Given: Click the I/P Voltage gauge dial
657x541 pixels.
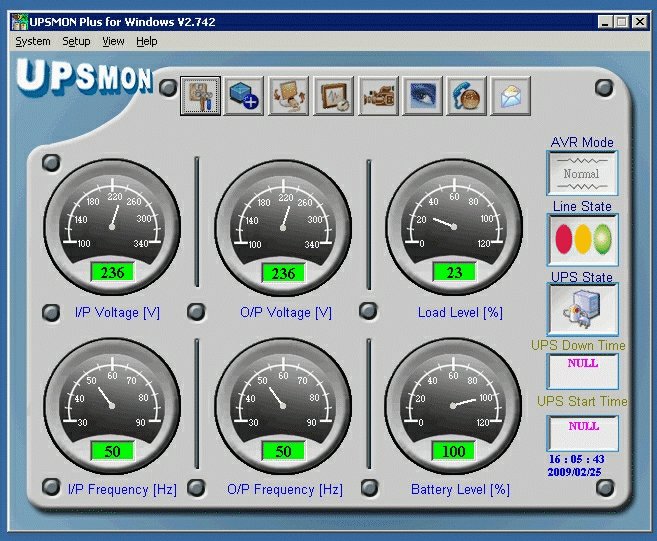Looking at the screenshot, I should 112,227.
